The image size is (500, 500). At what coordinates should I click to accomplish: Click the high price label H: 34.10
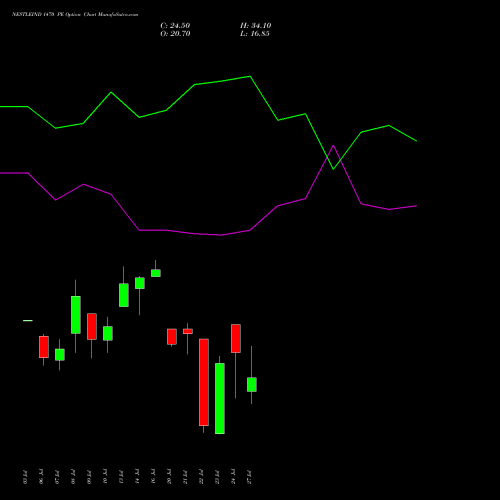click(x=255, y=26)
